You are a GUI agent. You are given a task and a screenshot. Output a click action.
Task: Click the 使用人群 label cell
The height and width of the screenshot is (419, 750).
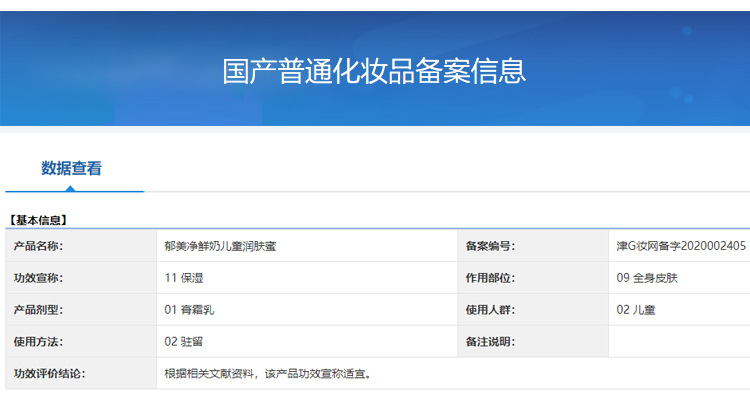(x=533, y=310)
